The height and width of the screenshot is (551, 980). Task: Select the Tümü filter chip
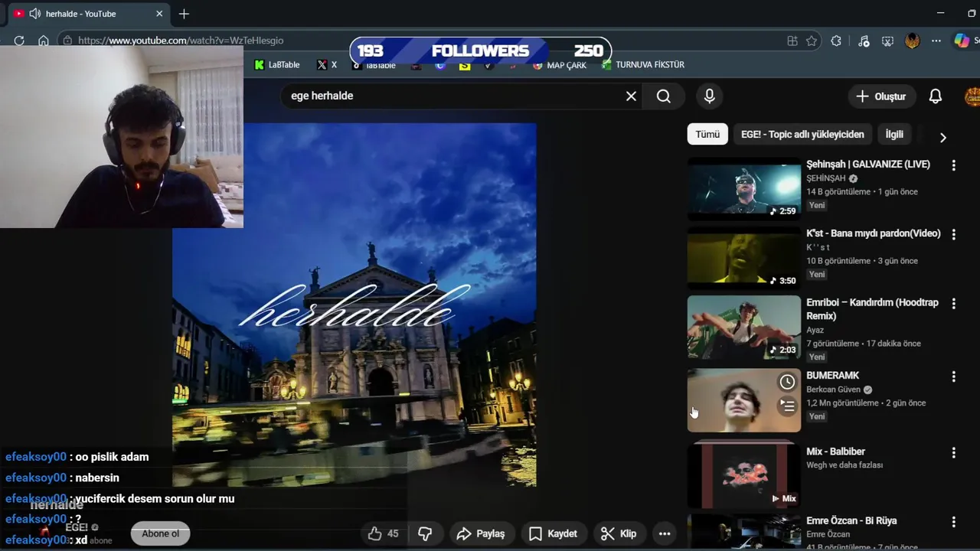click(707, 134)
